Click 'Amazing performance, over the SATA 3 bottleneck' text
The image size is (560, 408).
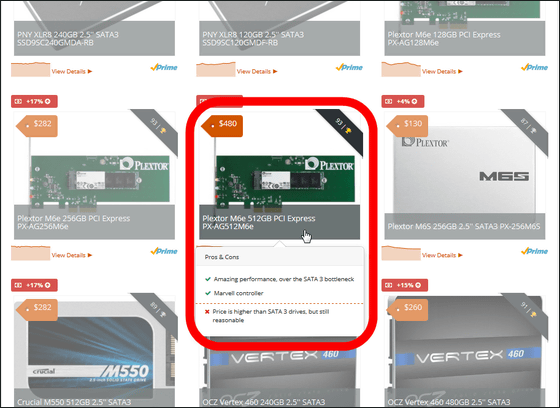coord(284,279)
